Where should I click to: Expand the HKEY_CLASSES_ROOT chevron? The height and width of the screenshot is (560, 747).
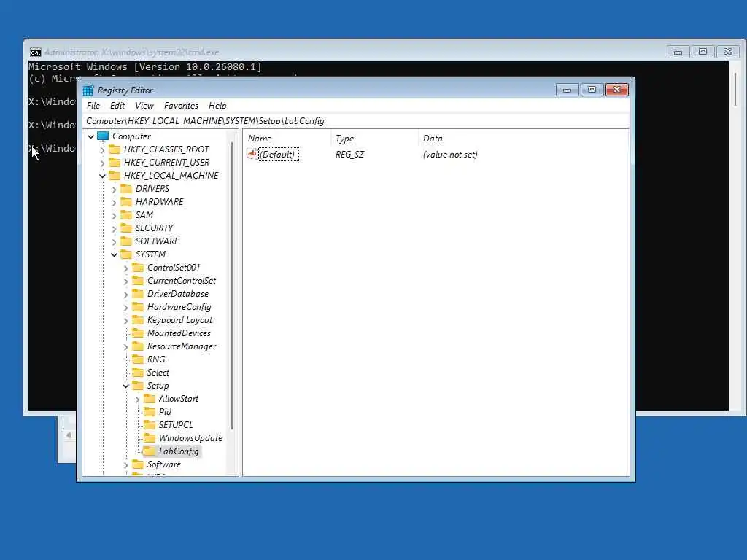(102, 150)
